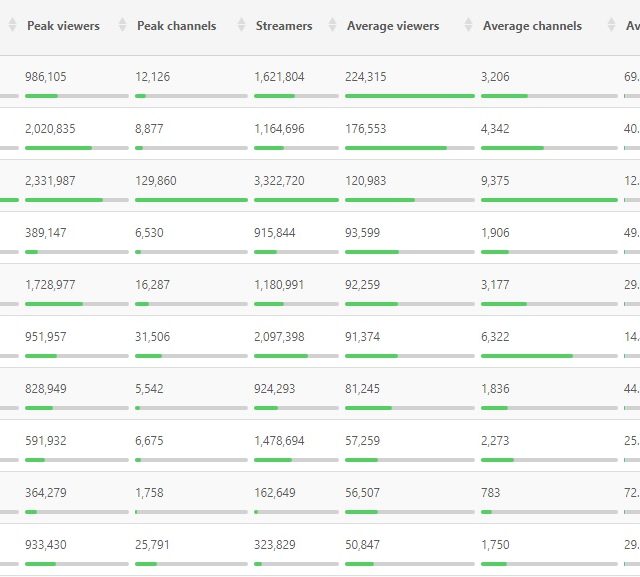Click the sort arrows right of Peak viewers
Viewport: 640px width, 577px height.
[x=123, y=26]
